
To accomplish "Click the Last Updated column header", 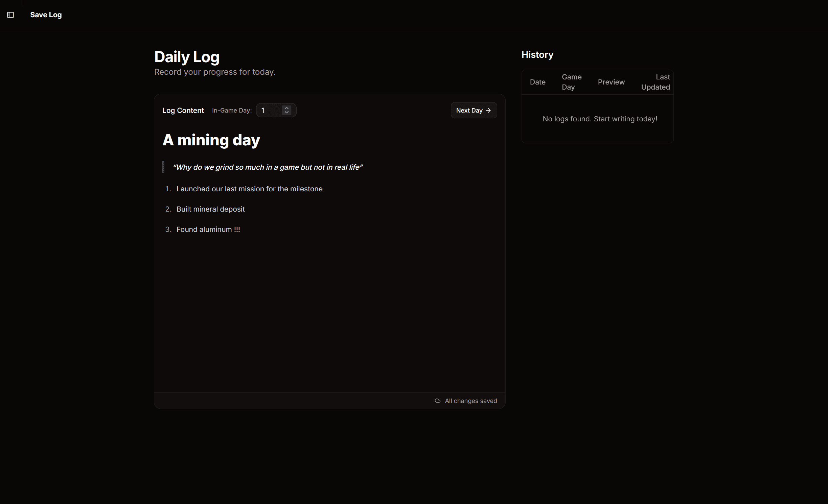I will (655, 82).
